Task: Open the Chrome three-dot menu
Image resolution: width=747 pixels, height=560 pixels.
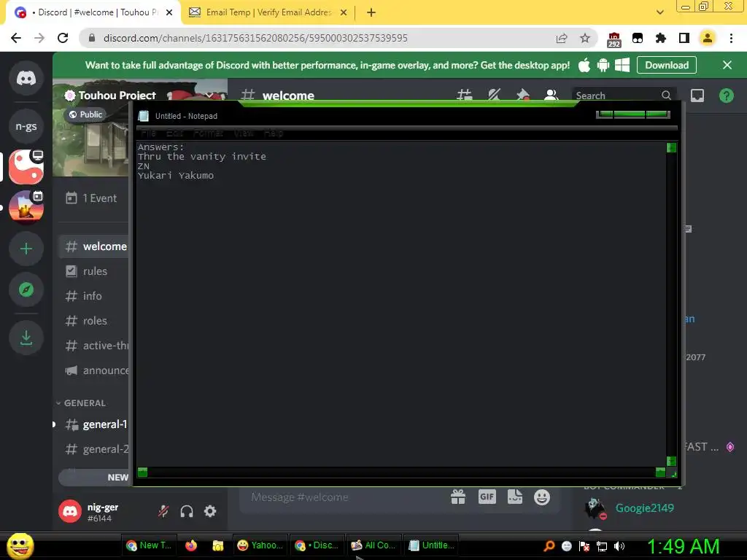Action: (731, 38)
